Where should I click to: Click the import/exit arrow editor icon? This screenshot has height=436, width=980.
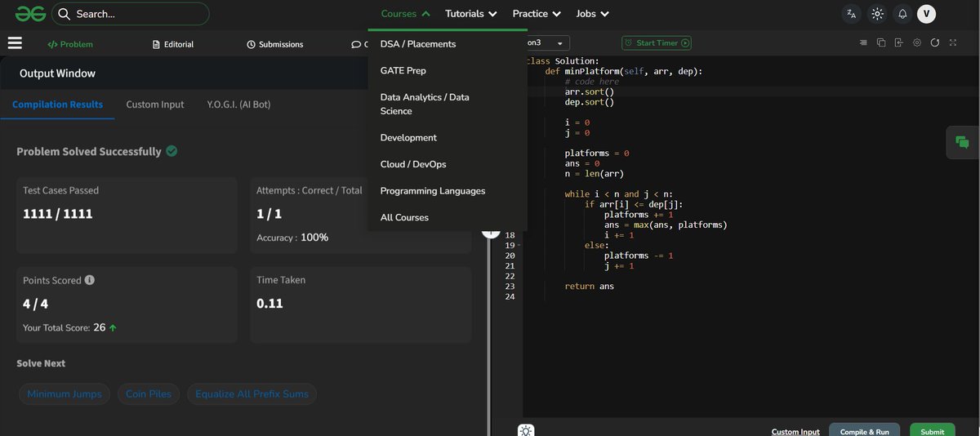pos(899,42)
